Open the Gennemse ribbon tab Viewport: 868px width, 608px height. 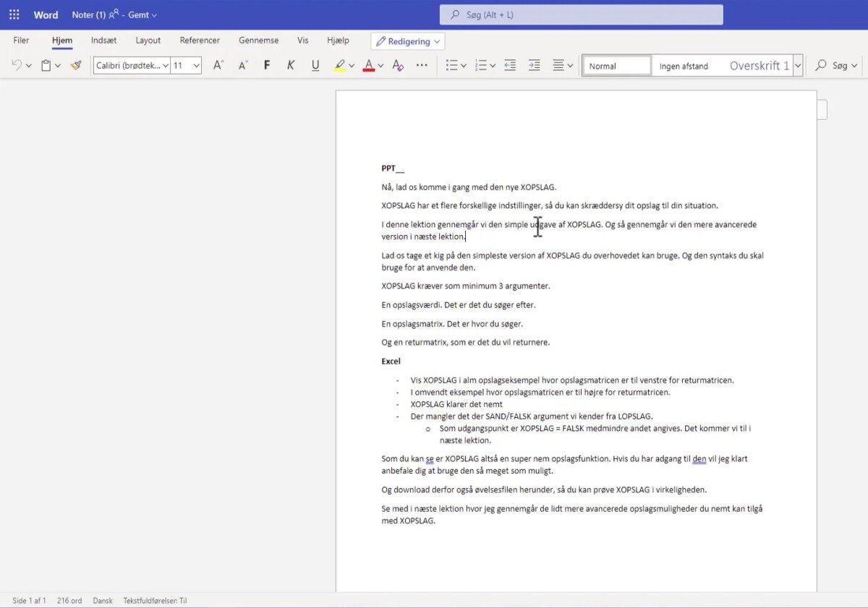pos(258,40)
